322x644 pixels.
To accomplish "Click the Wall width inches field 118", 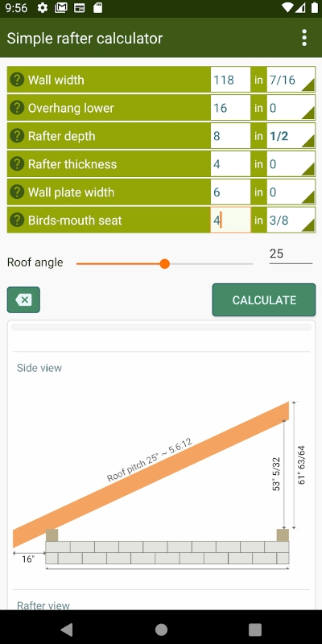I will click(230, 79).
